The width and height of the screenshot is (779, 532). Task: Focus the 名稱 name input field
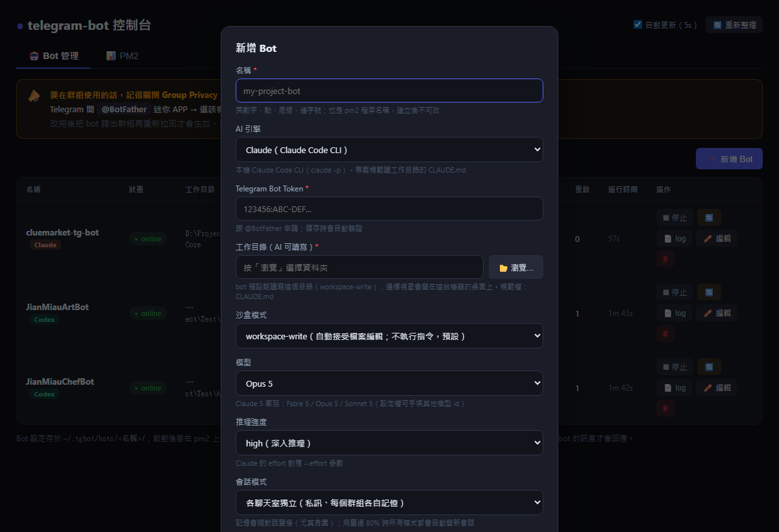389,91
